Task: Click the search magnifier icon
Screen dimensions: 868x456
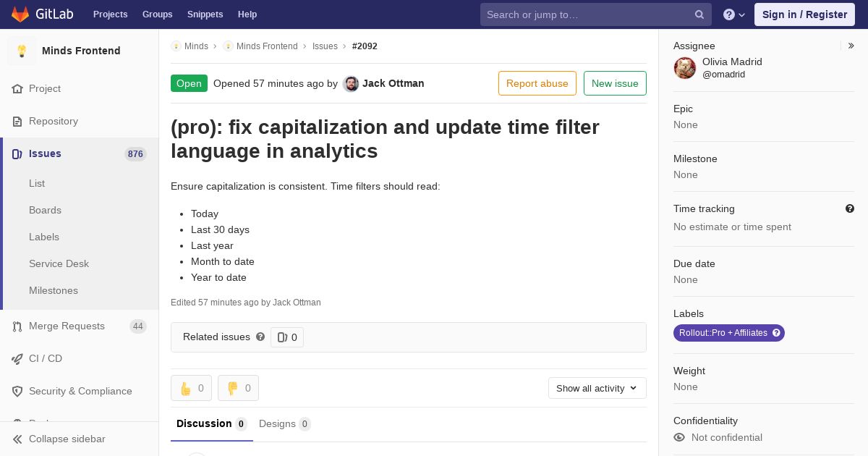Action: point(699,14)
